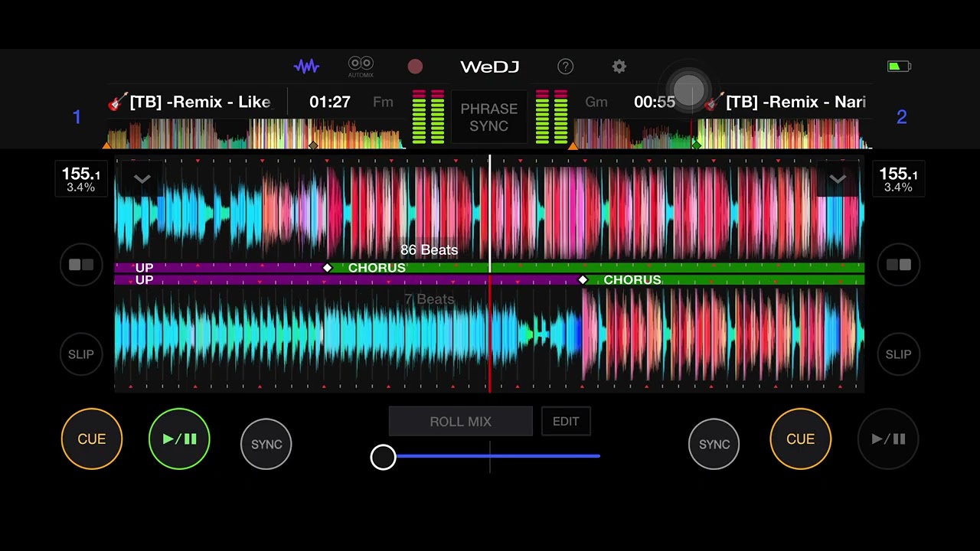The width and height of the screenshot is (980, 551).
Task: Click deck 1 time display 01:27
Action: pos(330,102)
